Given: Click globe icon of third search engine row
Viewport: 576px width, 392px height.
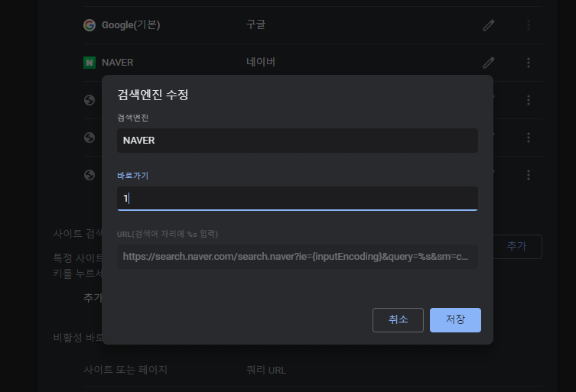Looking at the screenshot, I should click(89, 100).
